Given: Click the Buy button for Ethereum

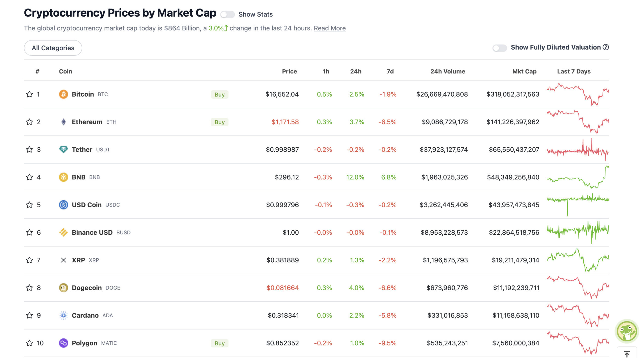Looking at the screenshot, I should coord(220,122).
